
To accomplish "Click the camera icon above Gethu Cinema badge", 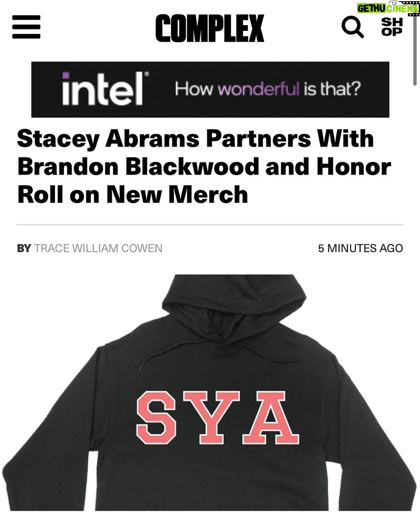I will [394, 2].
